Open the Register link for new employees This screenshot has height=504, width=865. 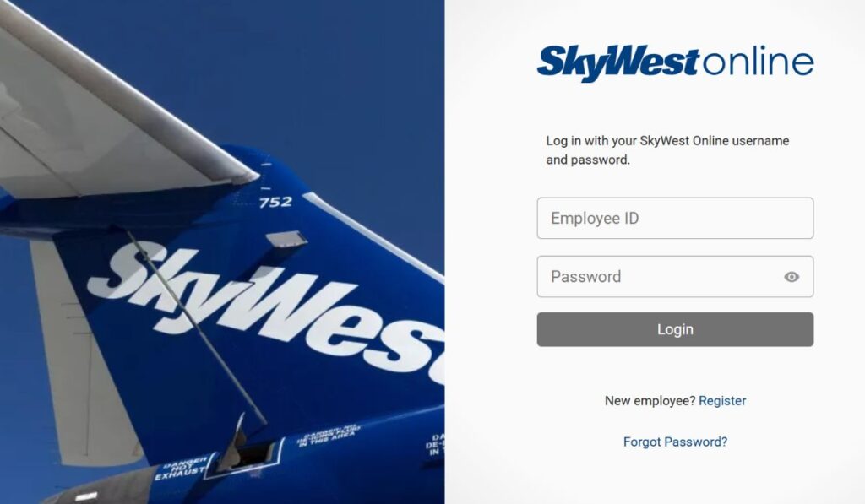(x=722, y=401)
